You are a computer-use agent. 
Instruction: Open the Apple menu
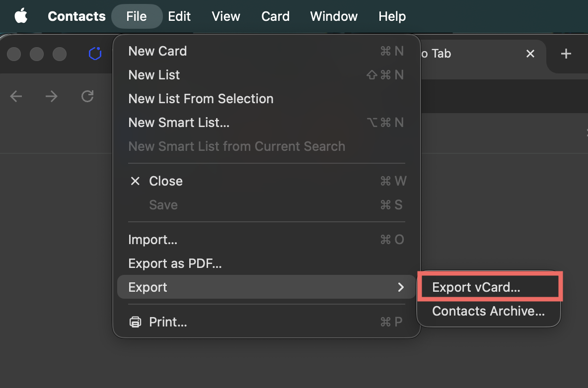coord(21,16)
